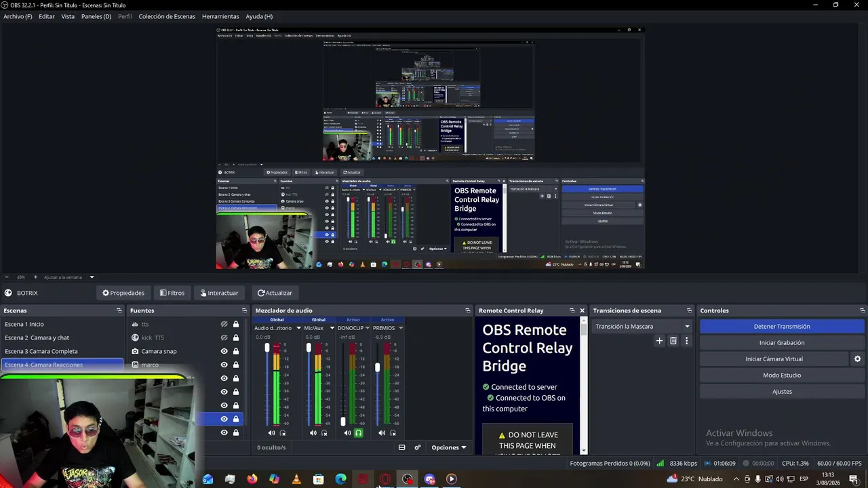Undock the Transiciones de escena panel
Image resolution: width=868 pixels, height=488 pixels.
tap(690, 310)
